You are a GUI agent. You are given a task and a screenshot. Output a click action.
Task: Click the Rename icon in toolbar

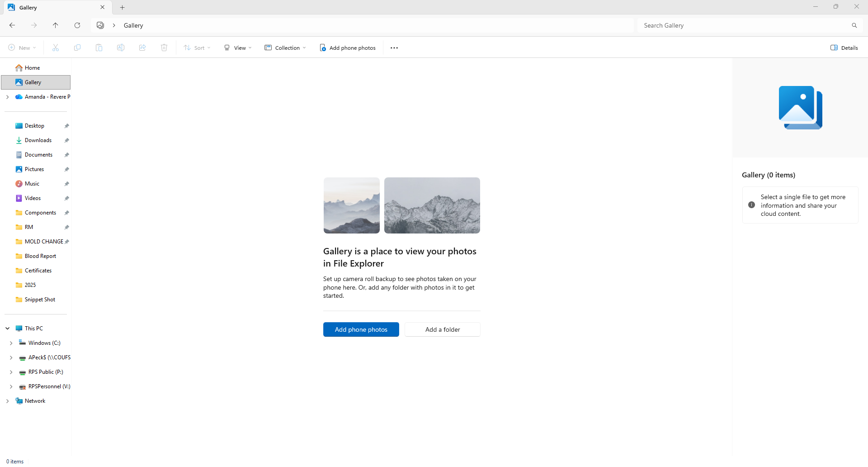coord(121,48)
